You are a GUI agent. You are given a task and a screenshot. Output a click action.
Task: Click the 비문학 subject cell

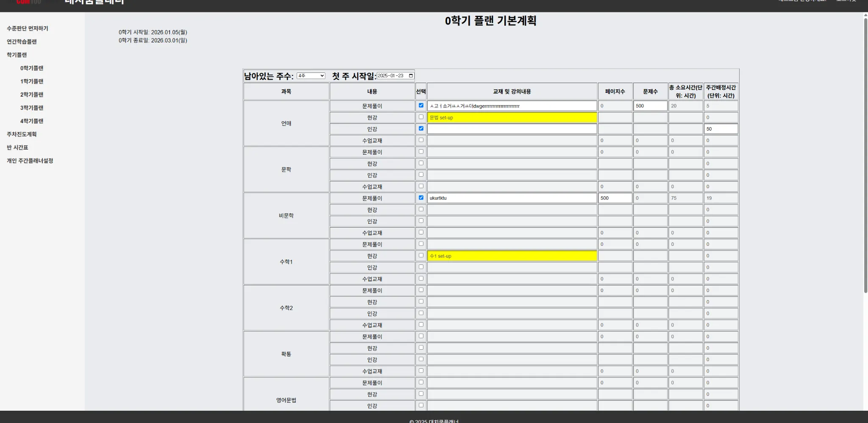pyautogui.click(x=286, y=215)
